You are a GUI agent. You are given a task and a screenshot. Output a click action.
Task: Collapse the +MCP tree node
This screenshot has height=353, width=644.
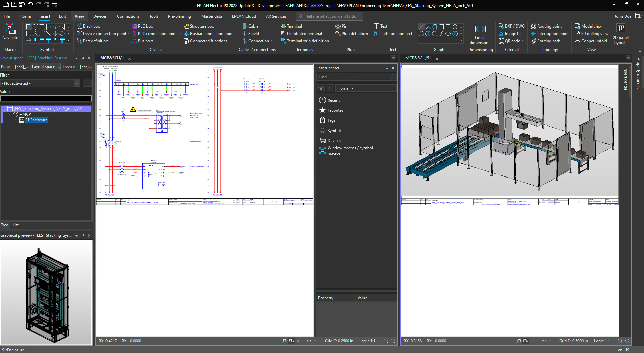pos(9,114)
